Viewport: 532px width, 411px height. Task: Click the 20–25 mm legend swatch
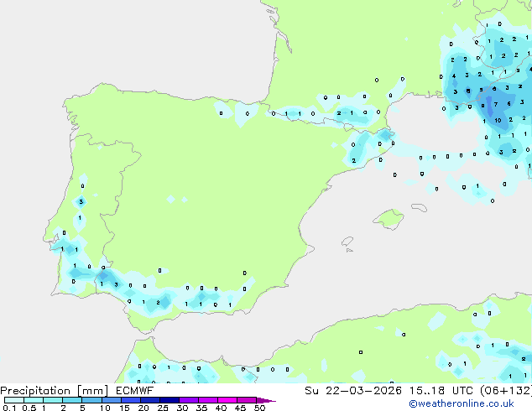150,400
